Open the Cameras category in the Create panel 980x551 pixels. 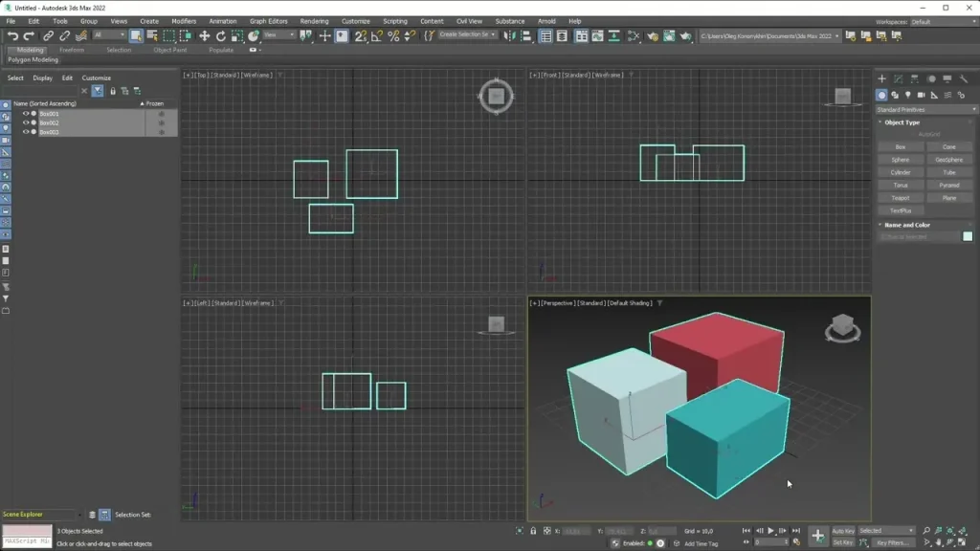(921, 95)
